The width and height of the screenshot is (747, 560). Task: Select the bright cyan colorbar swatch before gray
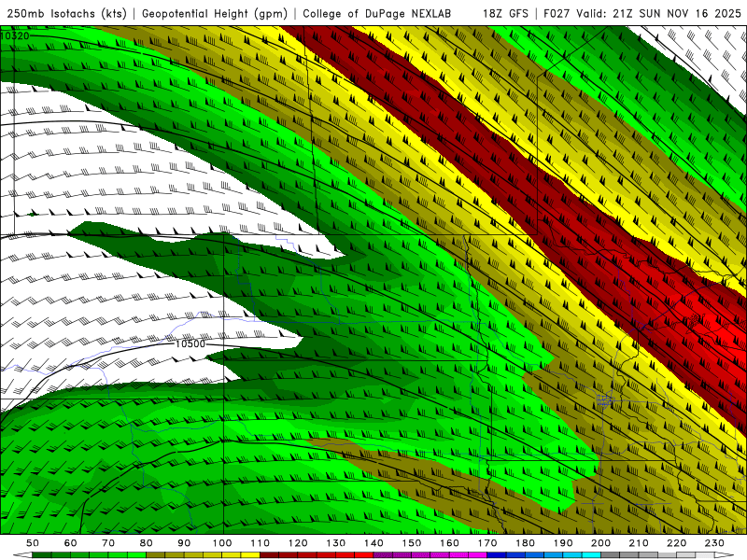click(591, 555)
